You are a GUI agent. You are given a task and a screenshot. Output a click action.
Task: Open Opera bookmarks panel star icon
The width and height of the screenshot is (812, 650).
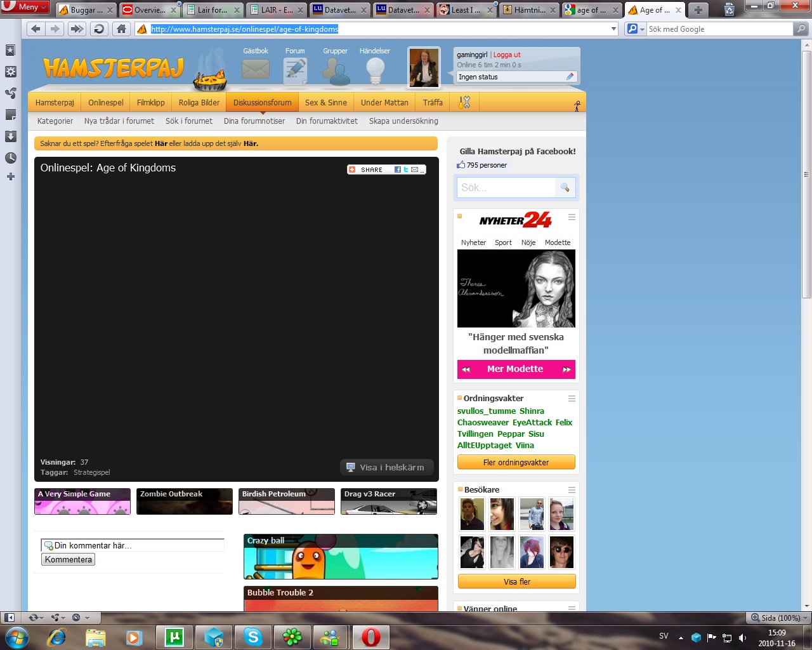[10, 50]
